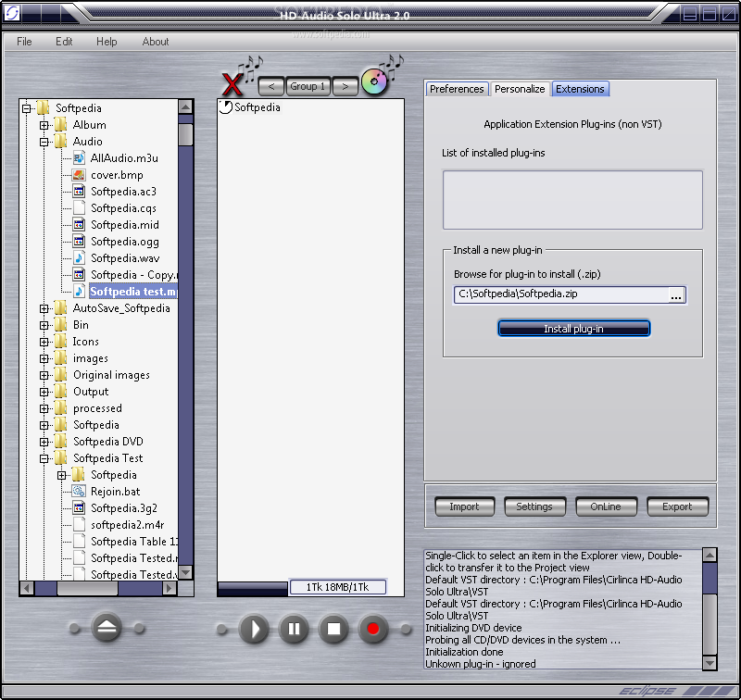Screen dimensions: 741x700
Task: Click the disc capacity progress bar
Action: pos(253,588)
